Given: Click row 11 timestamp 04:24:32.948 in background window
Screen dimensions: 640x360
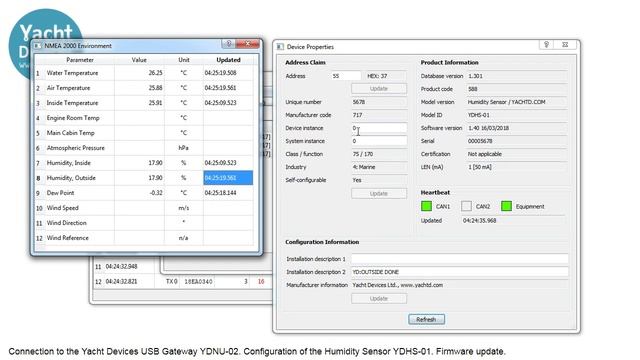Looking at the screenshot, I should [x=121, y=267].
